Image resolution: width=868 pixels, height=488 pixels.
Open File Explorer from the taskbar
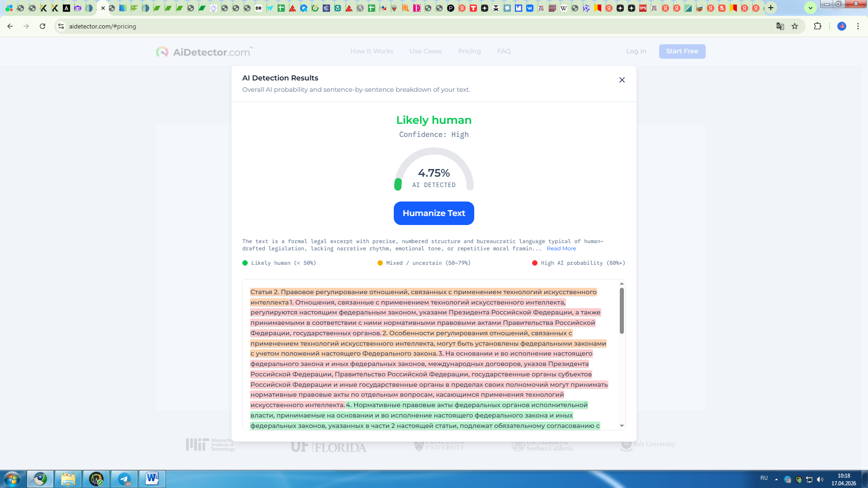pyautogui.click(x=68, y=479)
